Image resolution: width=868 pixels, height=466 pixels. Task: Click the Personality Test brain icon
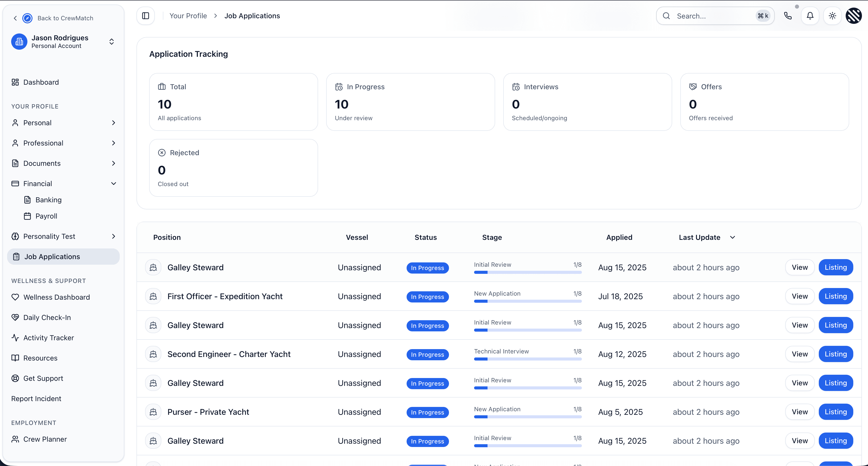pyautogui.click(x=15, y=236)
